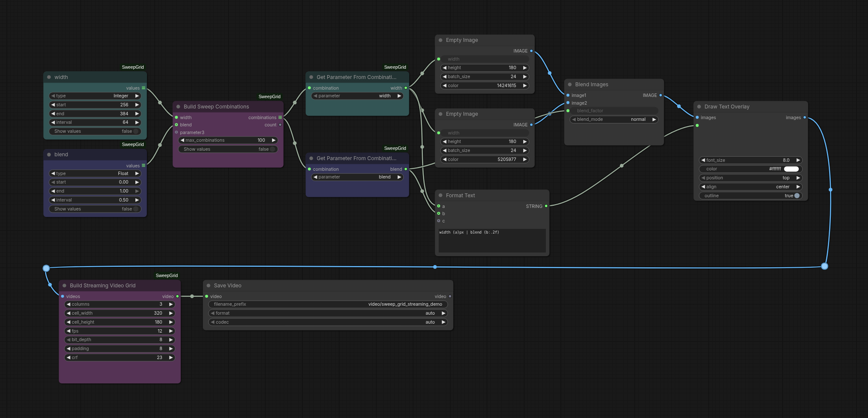Toggle outline in Draw Text Overlay
The width and height of the screenshot is (868, 418).
point(751,196)
